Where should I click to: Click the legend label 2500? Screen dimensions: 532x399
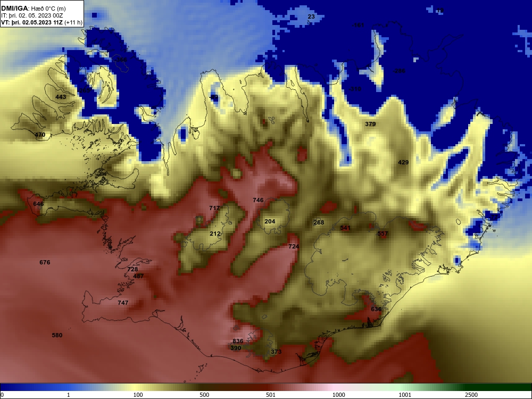pyautogui.click(x=471, y=395)
